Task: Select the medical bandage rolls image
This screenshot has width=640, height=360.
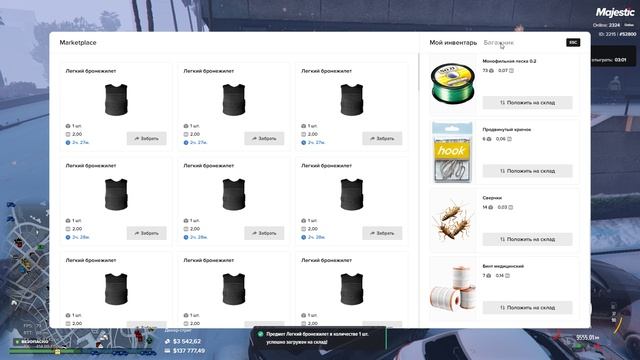Action: coord(453,288)
